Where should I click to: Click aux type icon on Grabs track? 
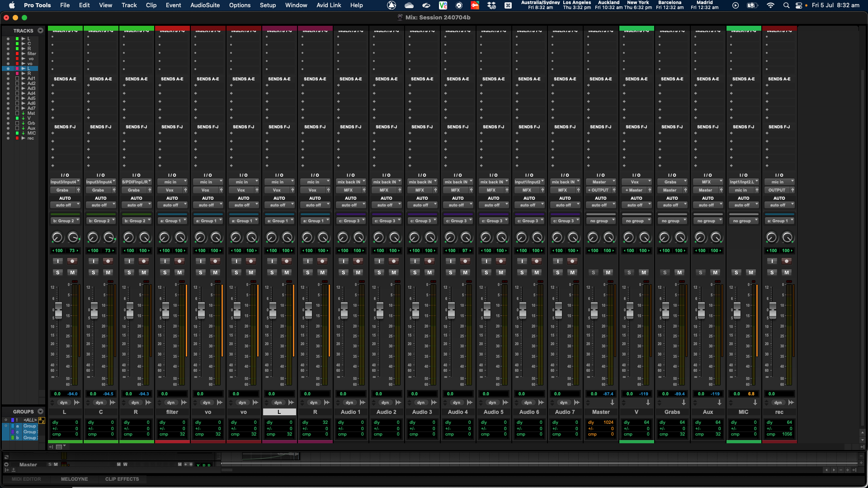click(x=684, y=403)
